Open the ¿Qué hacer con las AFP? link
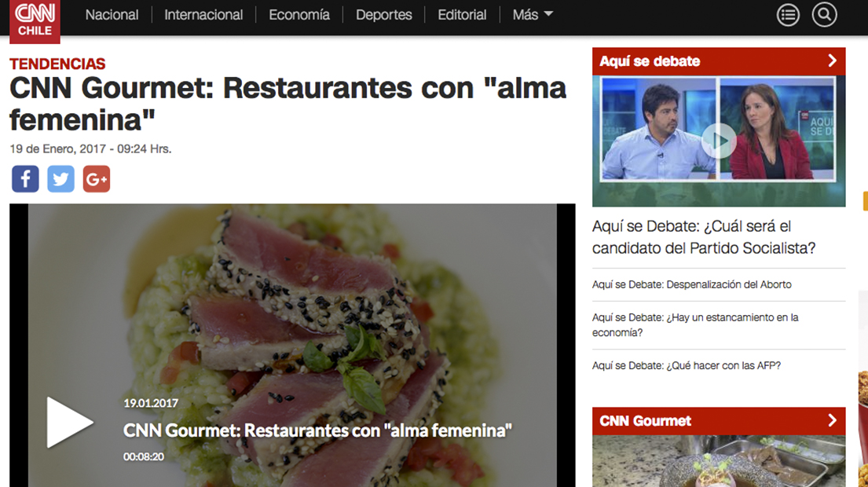 [x=687, y=366]
